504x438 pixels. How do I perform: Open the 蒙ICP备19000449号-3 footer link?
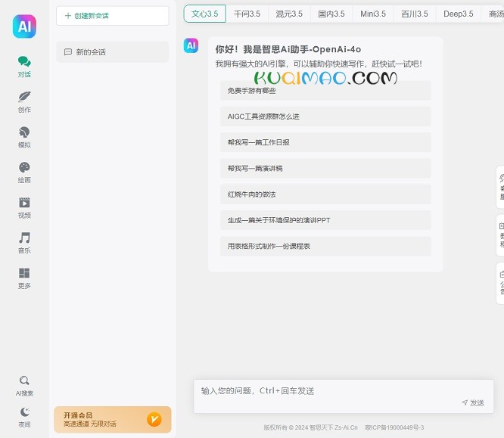(394, 427)
